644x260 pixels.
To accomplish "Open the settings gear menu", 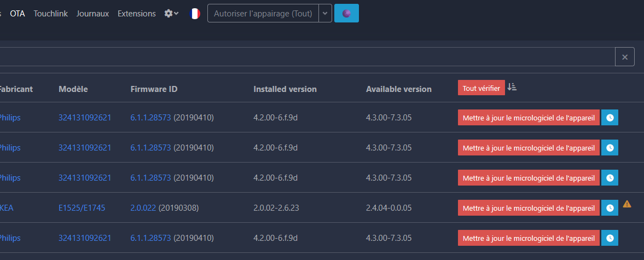I will pos(171,14).
